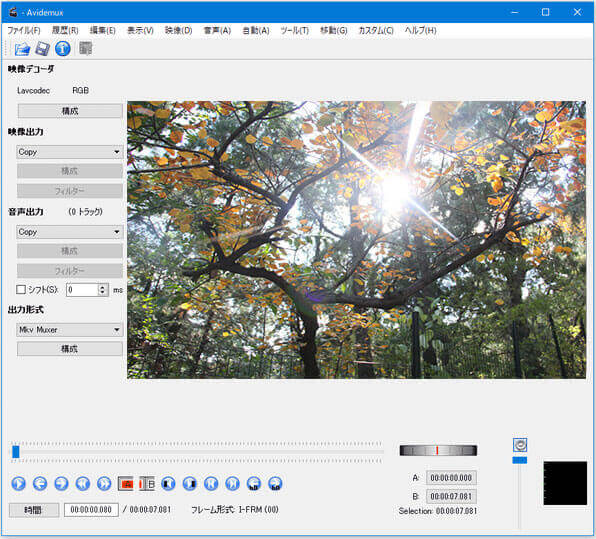The image size is (596, 539).
Task: Go to the first frame
Action: (x=211, y=484)
